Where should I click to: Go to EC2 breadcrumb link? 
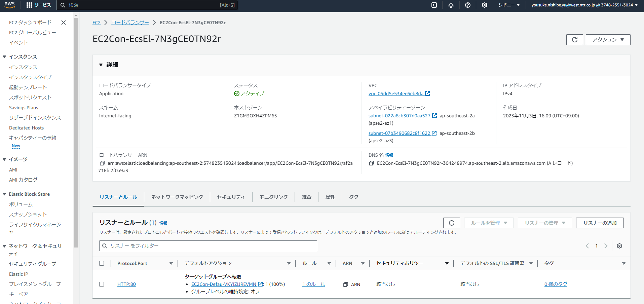click(97, 23)
